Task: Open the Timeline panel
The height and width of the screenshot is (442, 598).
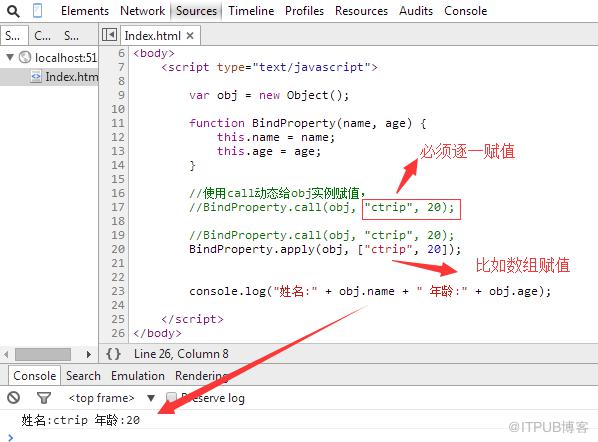Action: [251, 11]
